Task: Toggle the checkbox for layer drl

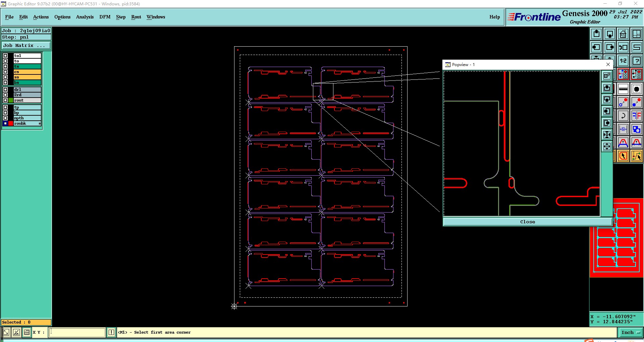Action: [5, 90]
